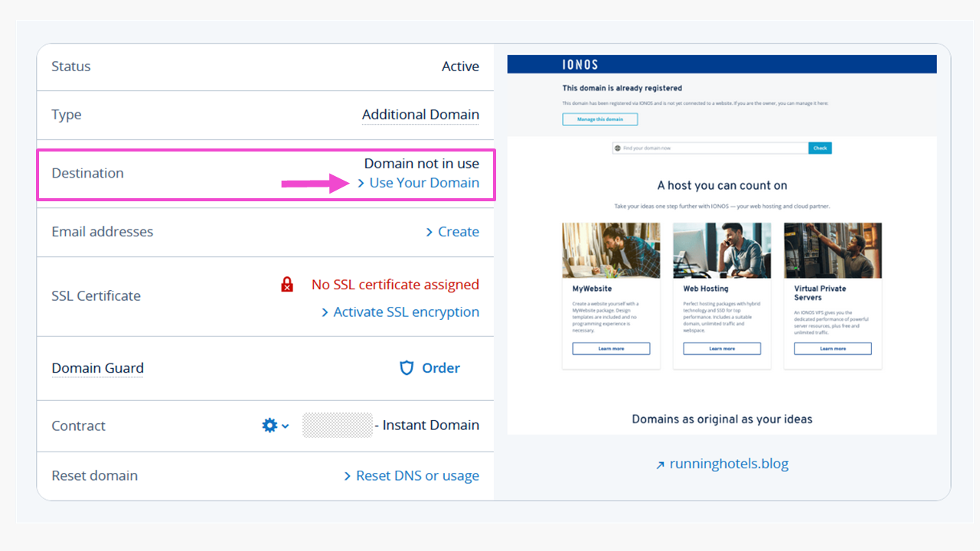
Task: Click the red SSL lock warning icon
Action: (287, 285)
